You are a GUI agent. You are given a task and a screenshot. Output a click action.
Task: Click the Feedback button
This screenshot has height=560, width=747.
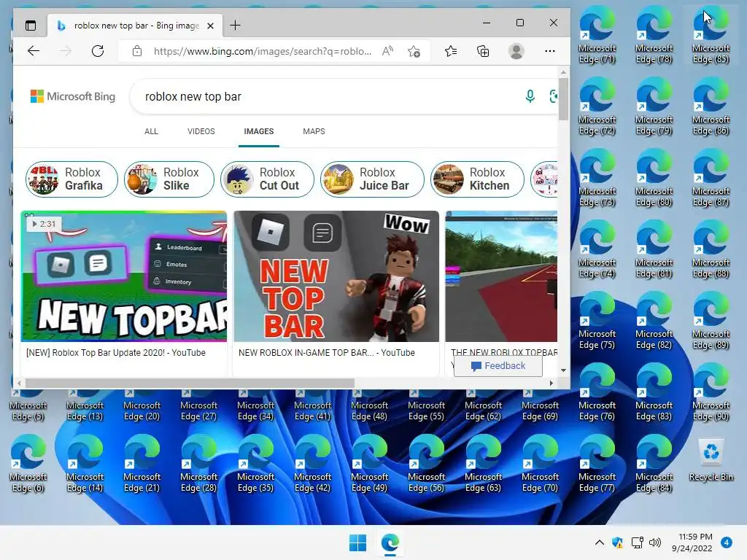(x=498, y=366)
